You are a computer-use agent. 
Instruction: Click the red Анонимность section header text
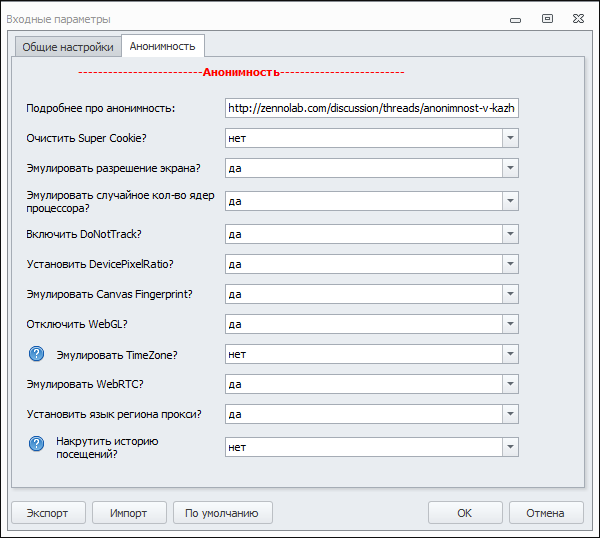click(x=241, y=72)
